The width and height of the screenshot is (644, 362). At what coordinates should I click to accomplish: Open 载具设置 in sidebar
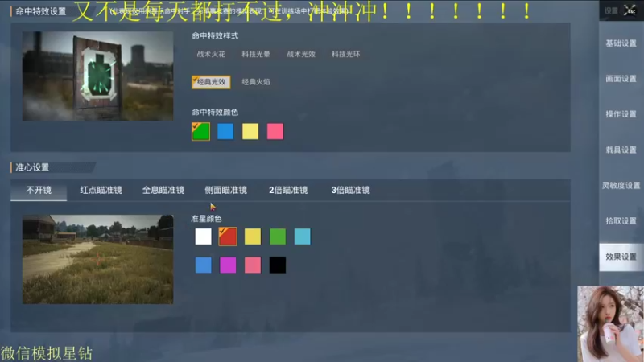(x=621, y=150)
